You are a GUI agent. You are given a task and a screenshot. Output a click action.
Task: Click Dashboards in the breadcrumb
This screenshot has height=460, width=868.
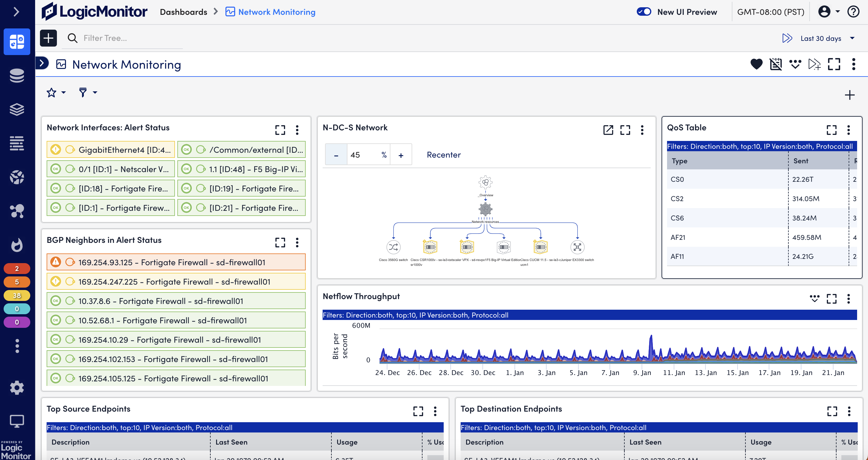click(x=183, y=12)
